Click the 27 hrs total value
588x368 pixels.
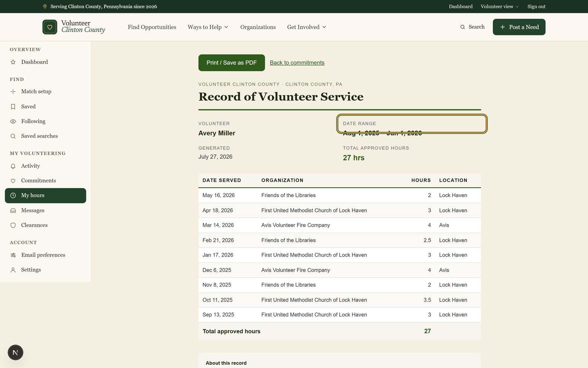354,158
